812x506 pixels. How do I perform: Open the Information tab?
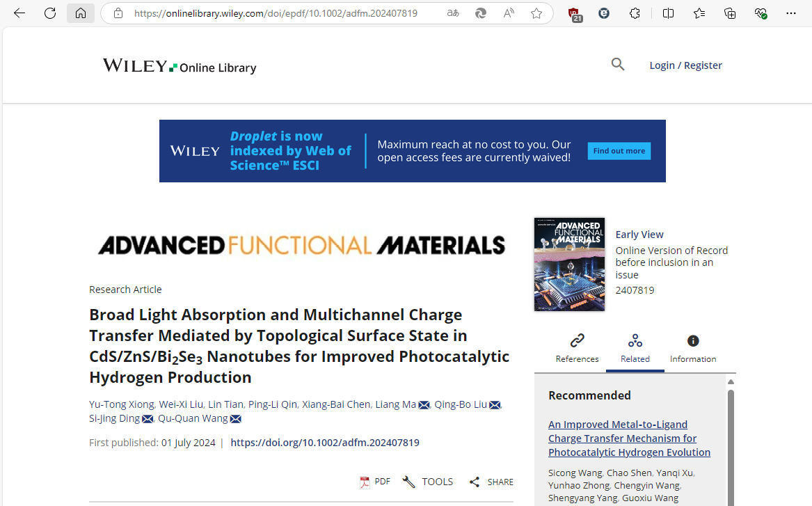point(692,348)
